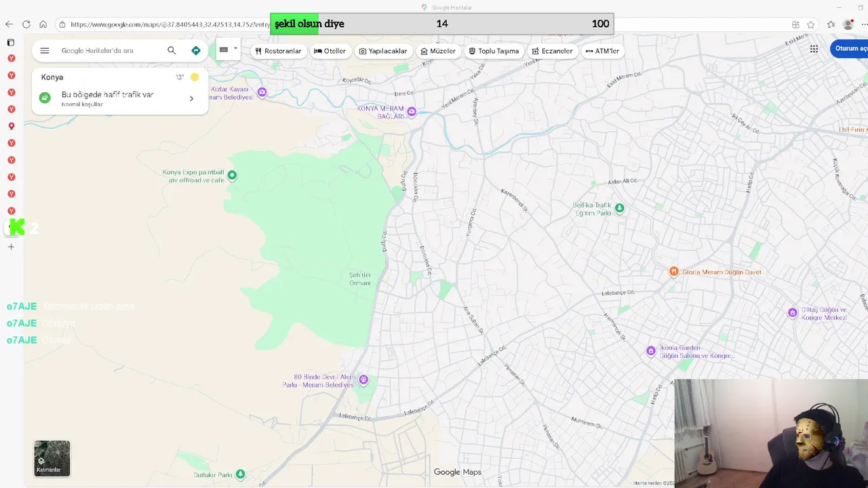Open the Google Maps hamburger menu

click(45, 51)
